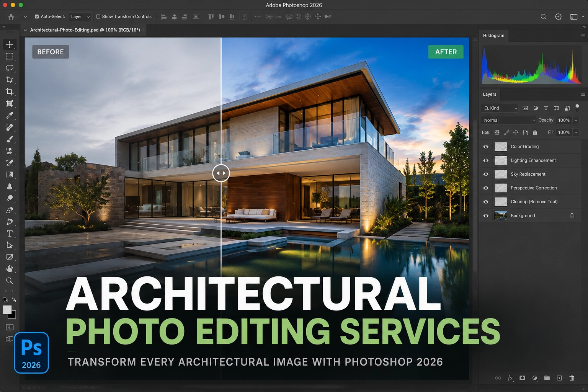This screenshot has height=392, width=588.
Task: Hide the Perspective Correction layer
Action: click(x=486, y=188)
